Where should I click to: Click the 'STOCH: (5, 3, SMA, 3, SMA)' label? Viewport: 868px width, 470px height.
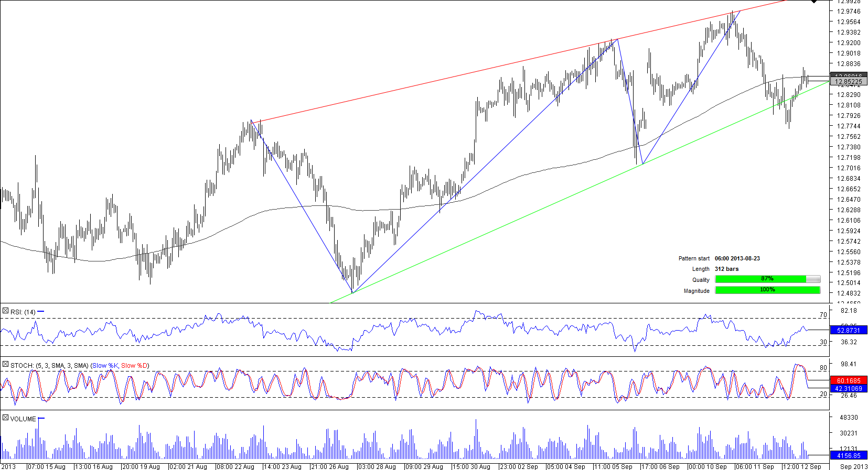pos(50,365)
